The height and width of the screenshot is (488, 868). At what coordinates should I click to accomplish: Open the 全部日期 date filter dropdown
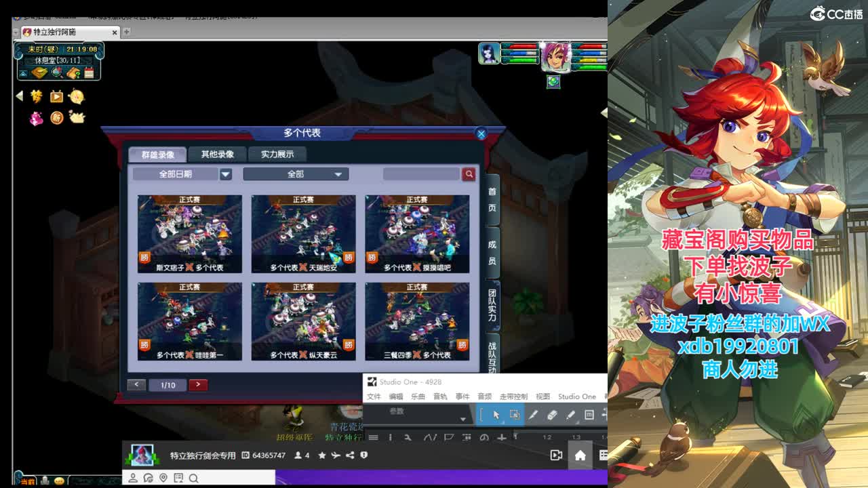click(182, 174)
